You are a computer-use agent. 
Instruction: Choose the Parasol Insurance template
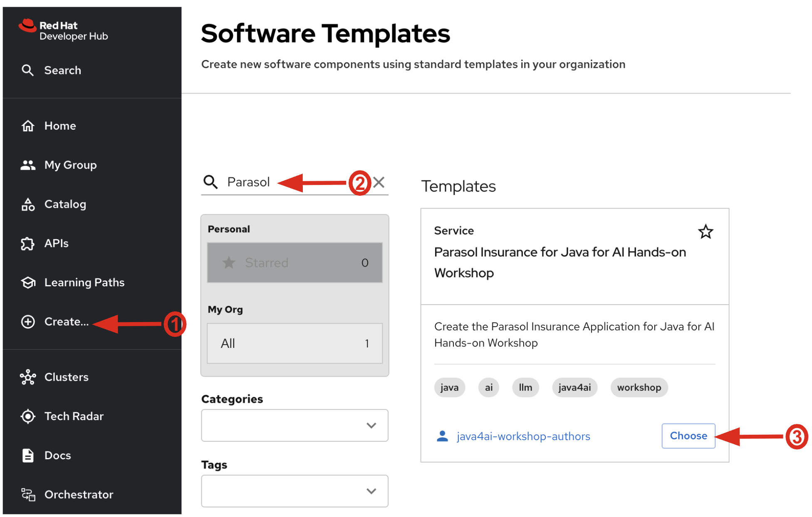click(x=688, y=436)
